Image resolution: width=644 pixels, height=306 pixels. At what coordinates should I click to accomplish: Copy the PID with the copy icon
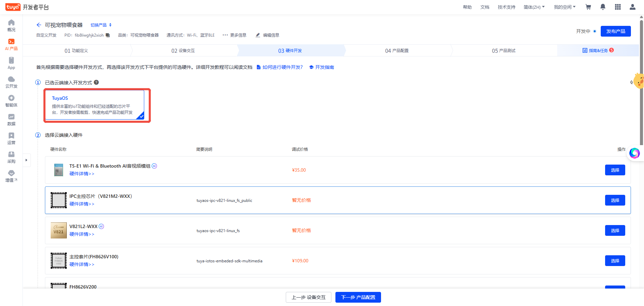tap(108, 35)
